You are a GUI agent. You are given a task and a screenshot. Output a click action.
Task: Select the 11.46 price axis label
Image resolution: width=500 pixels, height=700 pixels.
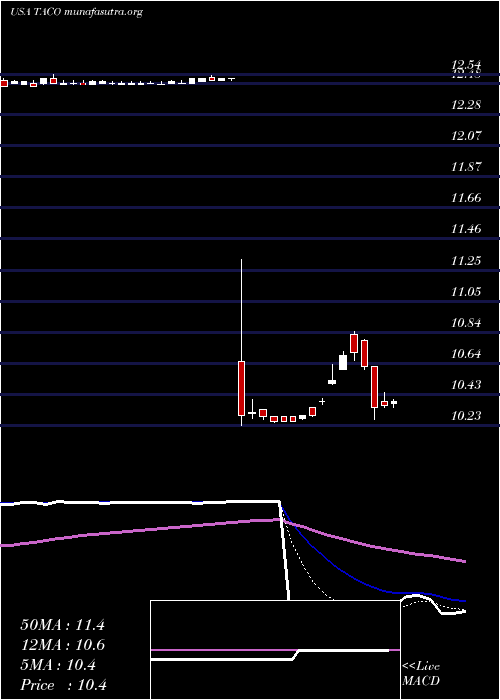click(x=466, y=229)
